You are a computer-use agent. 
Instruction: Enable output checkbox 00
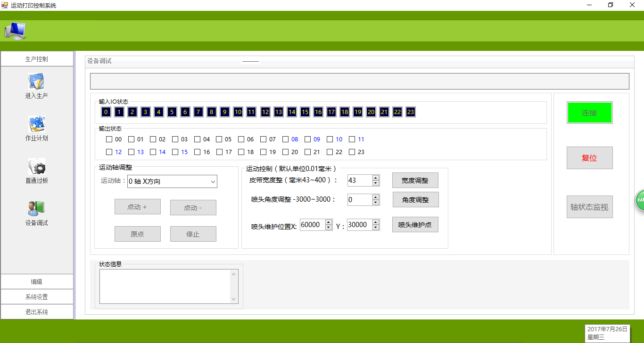tap(109, 139)
